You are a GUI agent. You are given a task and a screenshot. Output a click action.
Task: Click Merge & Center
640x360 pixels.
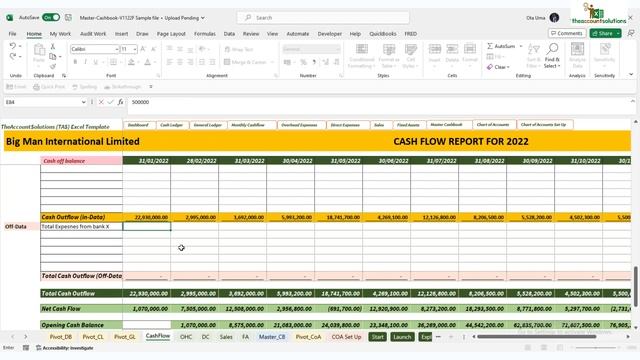click(245, 62)
